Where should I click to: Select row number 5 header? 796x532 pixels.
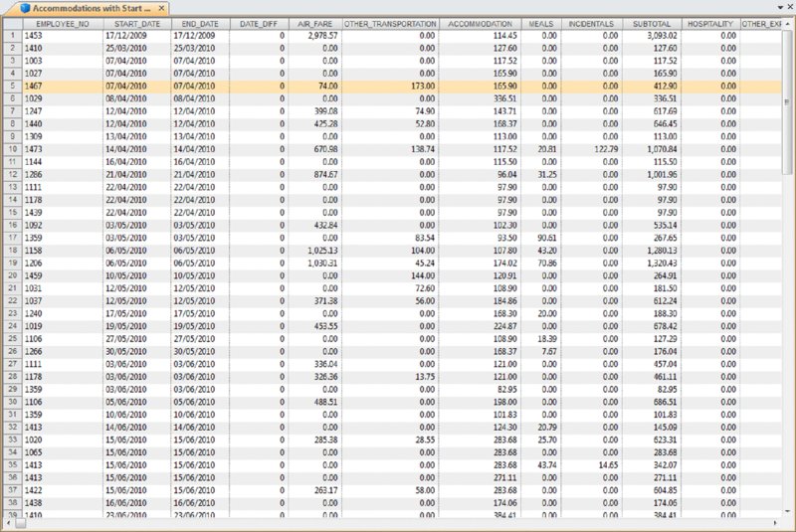tap(10, 87)
